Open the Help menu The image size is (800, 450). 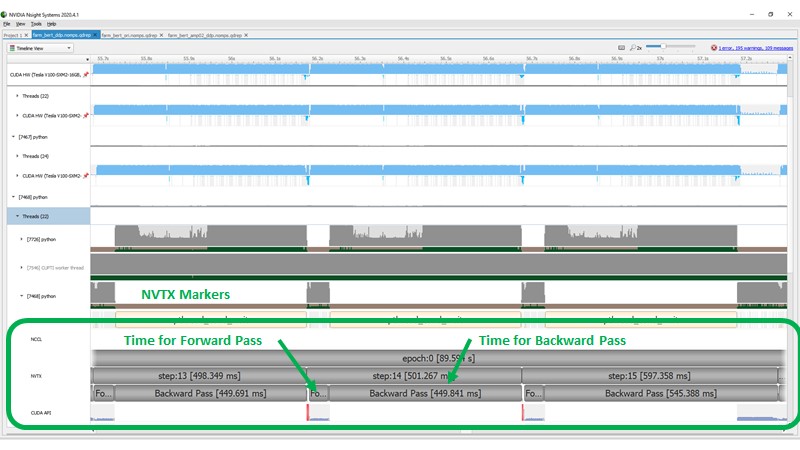[x=52, y=24]
